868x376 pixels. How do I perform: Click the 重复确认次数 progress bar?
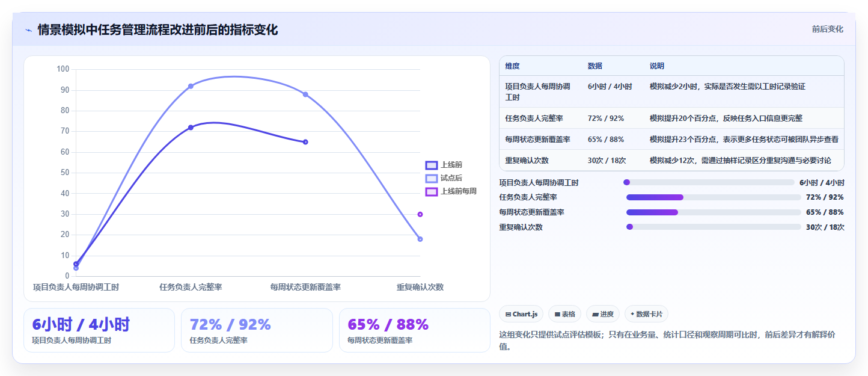[714, 227]
